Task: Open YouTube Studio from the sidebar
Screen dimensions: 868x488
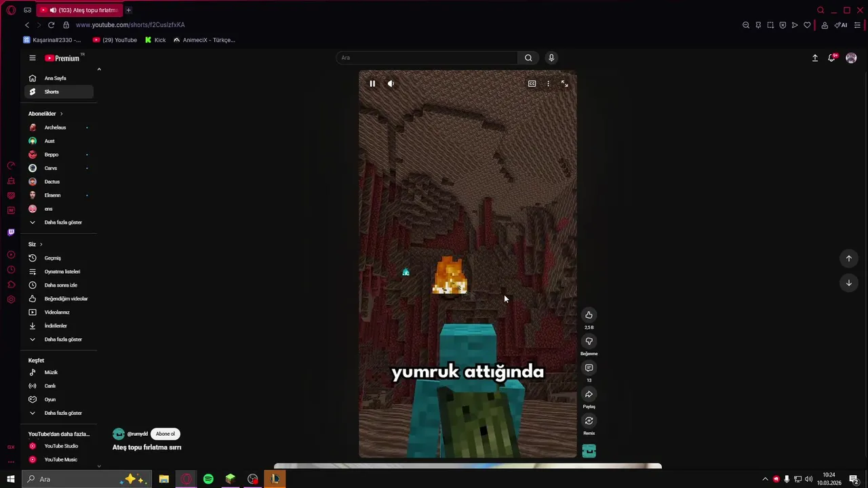Action: click(x=59, y=446)
